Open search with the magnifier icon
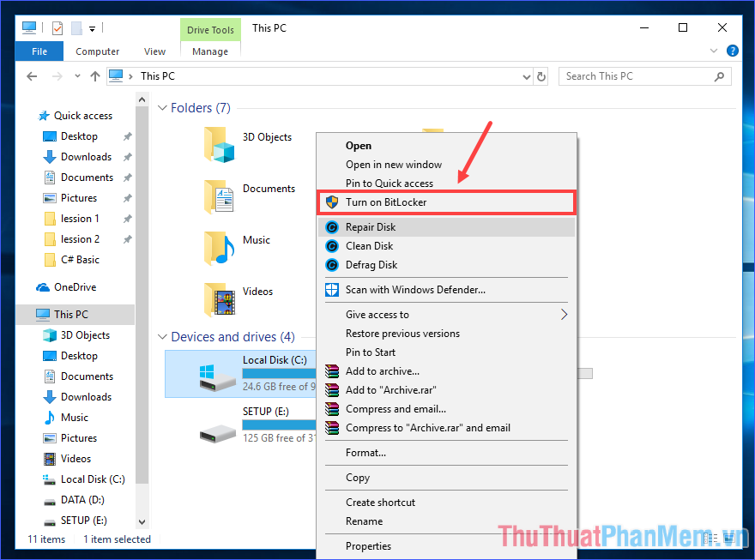Image resolution: width=755 pixels, height=560 pixels. click(x=719, y=75)
